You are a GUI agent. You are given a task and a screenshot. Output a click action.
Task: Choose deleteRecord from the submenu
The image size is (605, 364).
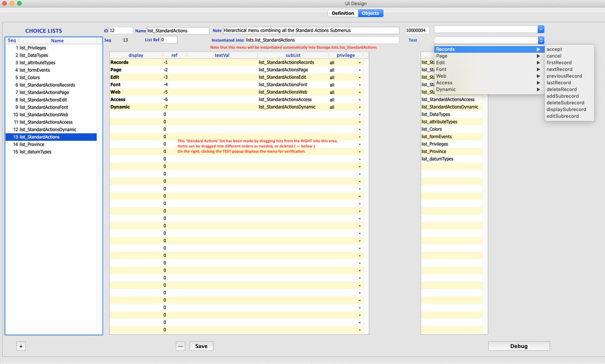pos(562,89)
